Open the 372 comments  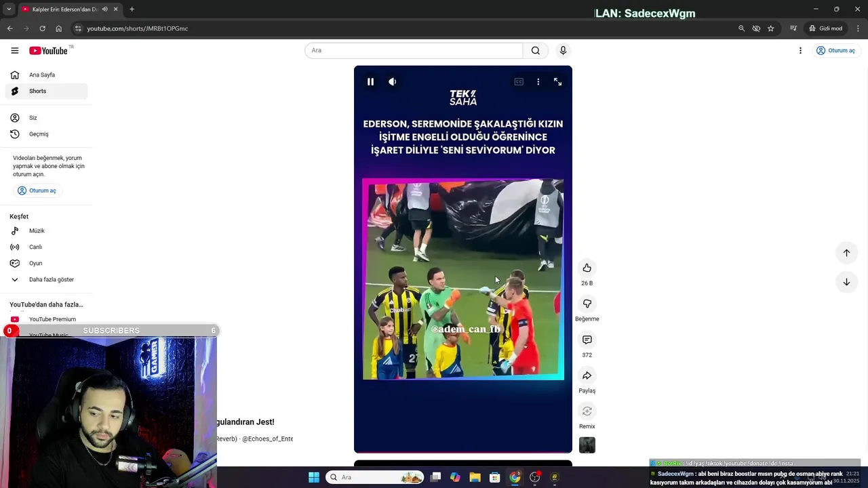(x=587, y=340)
